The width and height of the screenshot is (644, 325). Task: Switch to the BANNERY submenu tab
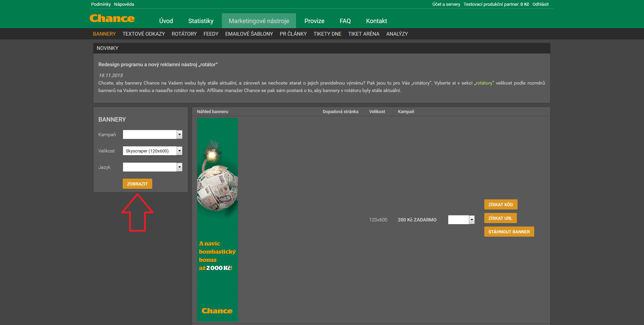tap(104, 34)
